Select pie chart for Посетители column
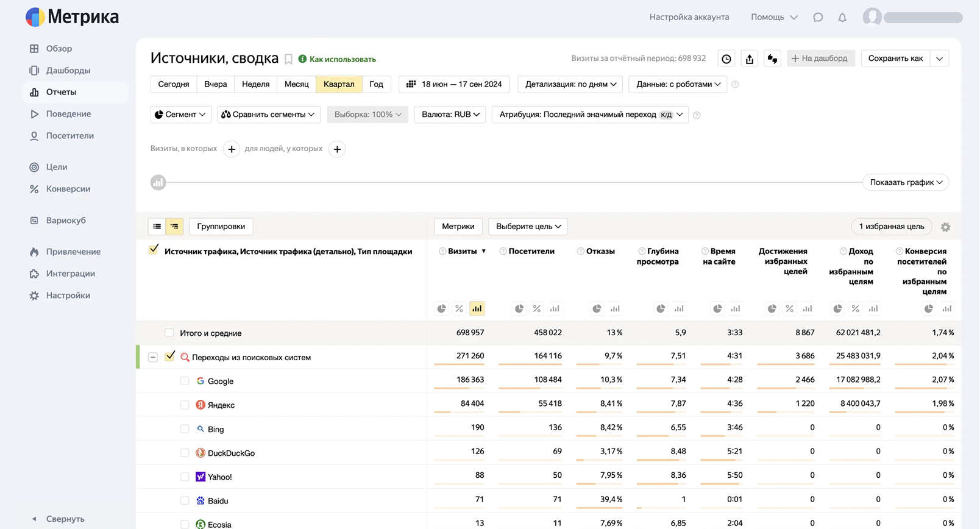Screen dimensions: 980x529 tap(519, 308)
